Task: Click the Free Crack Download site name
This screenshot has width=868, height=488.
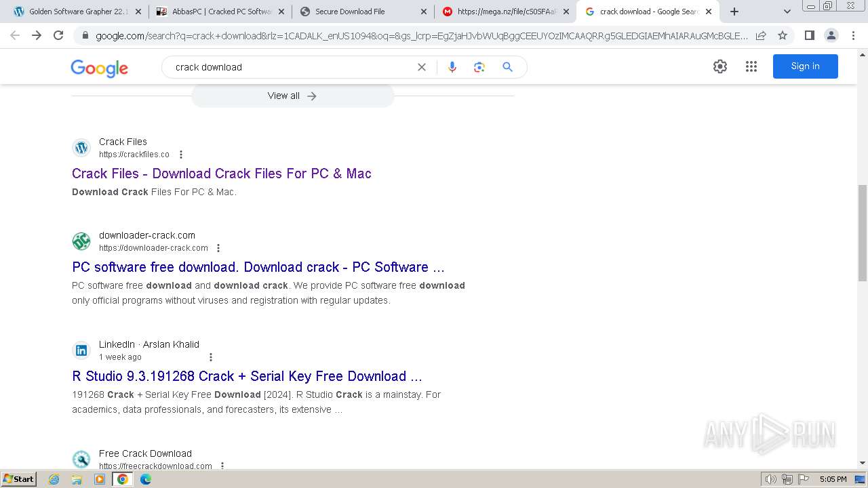Action: click(145, 453)
